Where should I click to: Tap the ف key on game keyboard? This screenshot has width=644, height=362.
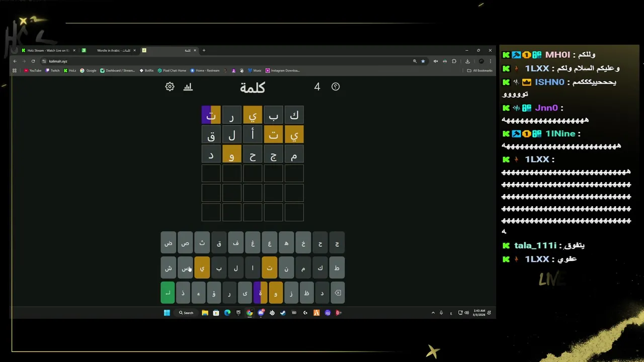click(x=235, y=243)
